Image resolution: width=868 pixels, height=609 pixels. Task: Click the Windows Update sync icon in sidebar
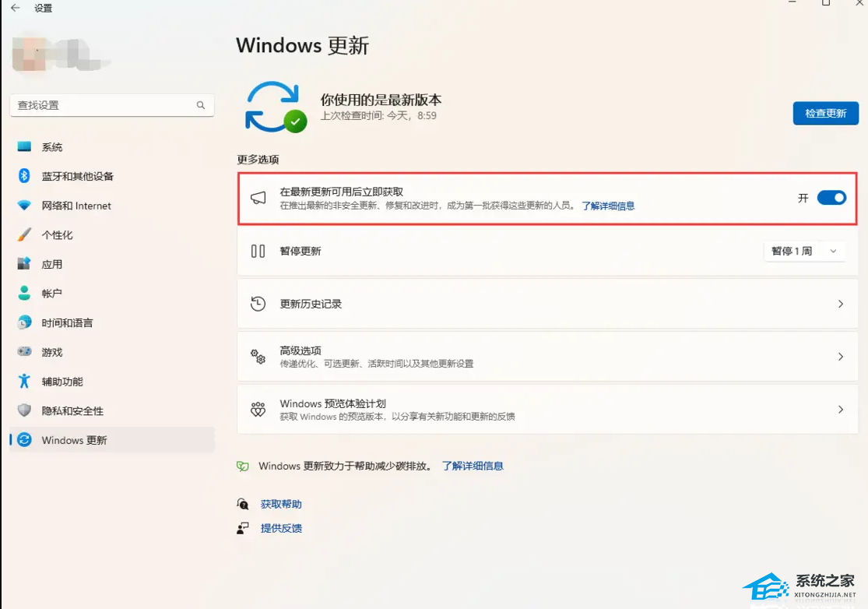(x=24, y=439)
